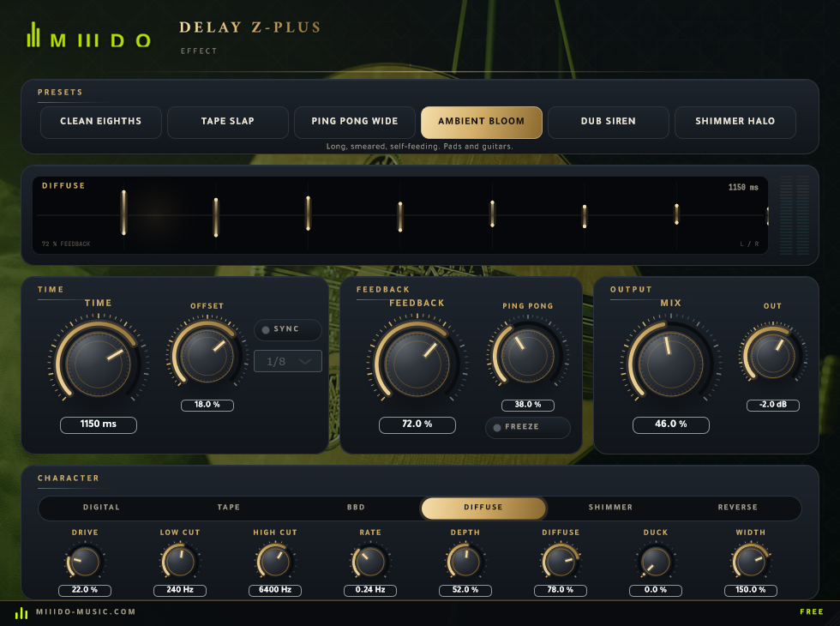Click the FREE label in the footer

tap(812, 612)
